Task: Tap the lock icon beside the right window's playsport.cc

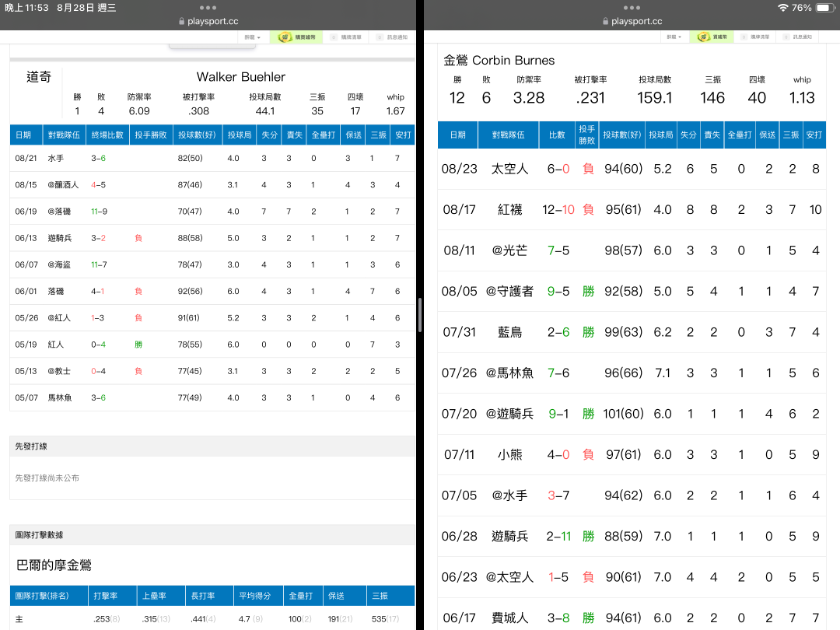Action: 605,22
